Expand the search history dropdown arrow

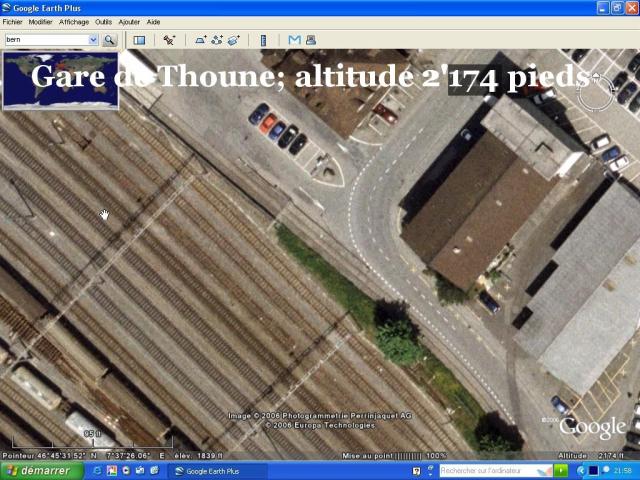tap(93, 40)
